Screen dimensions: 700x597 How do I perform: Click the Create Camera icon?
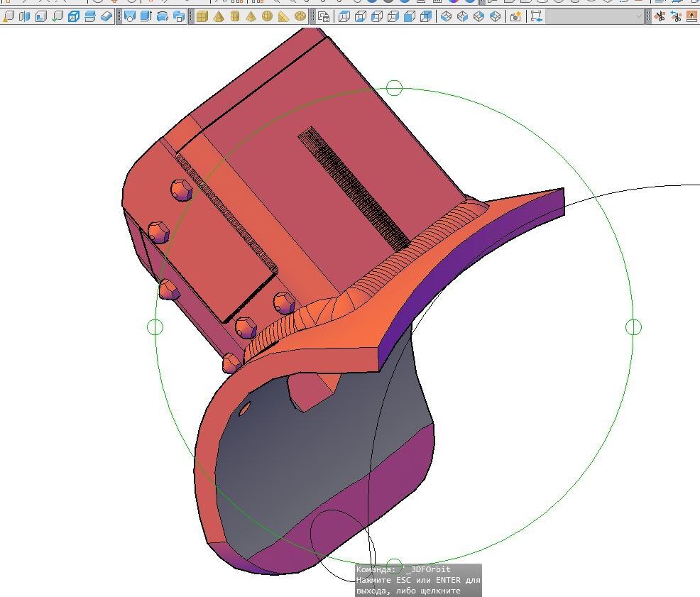(516, 16)
